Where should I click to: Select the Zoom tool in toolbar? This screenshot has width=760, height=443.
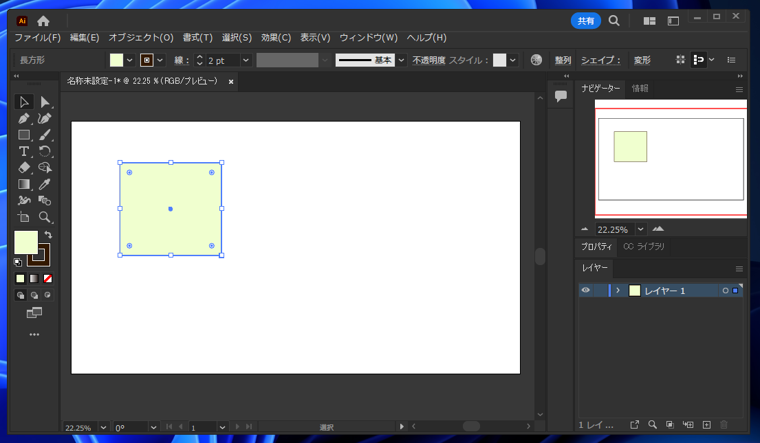tap(45, 217)
